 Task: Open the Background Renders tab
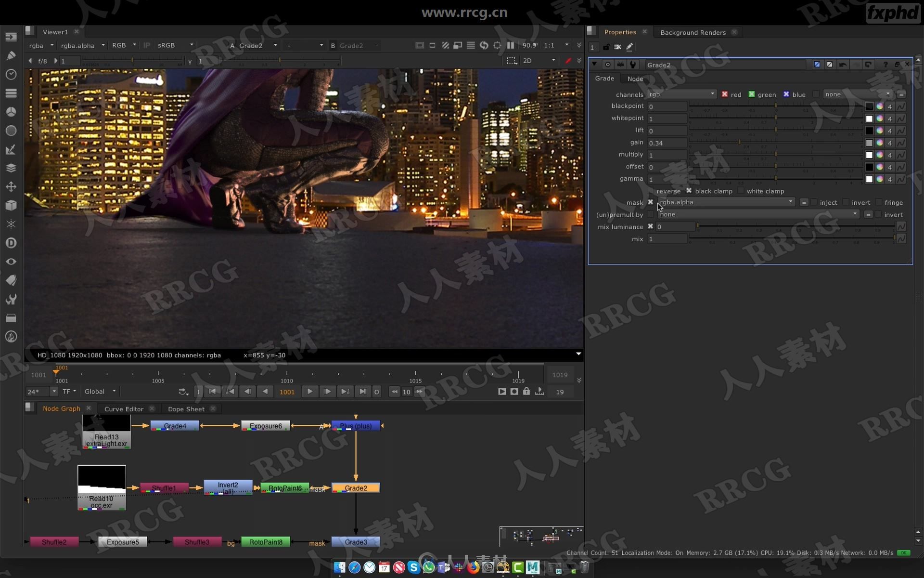point(693,32)
